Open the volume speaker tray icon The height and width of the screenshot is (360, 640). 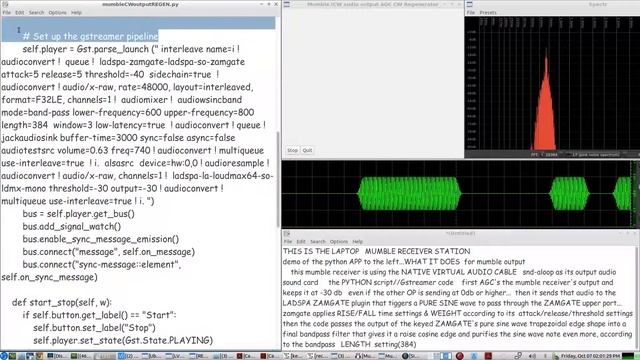[532, 356]
